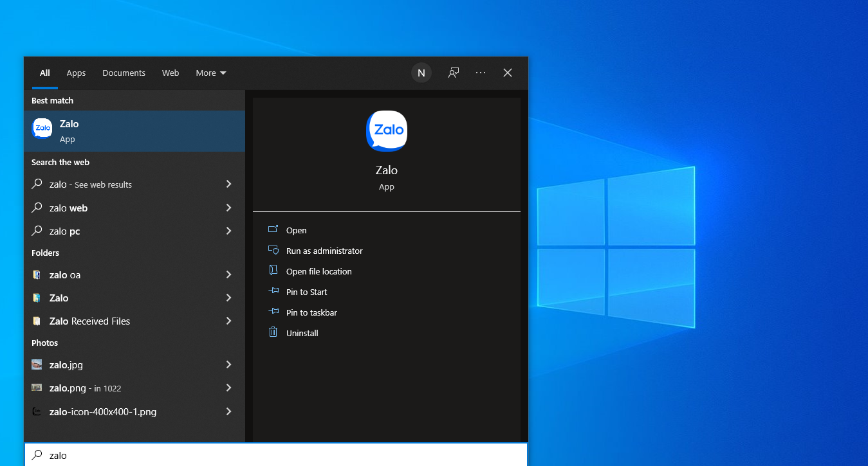Click the search magnifier next to 'zalo pc'
The image size is (868, 466).
coord(37,231)
